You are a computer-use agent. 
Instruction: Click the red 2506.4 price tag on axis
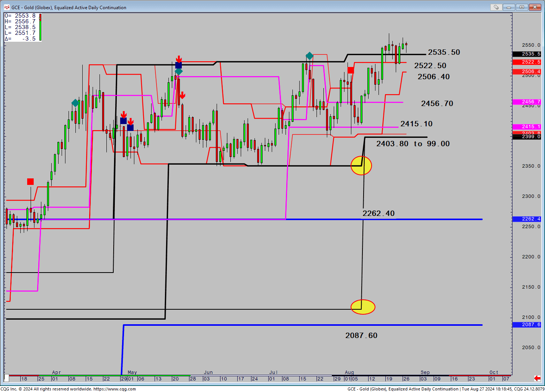click(527, 72)
